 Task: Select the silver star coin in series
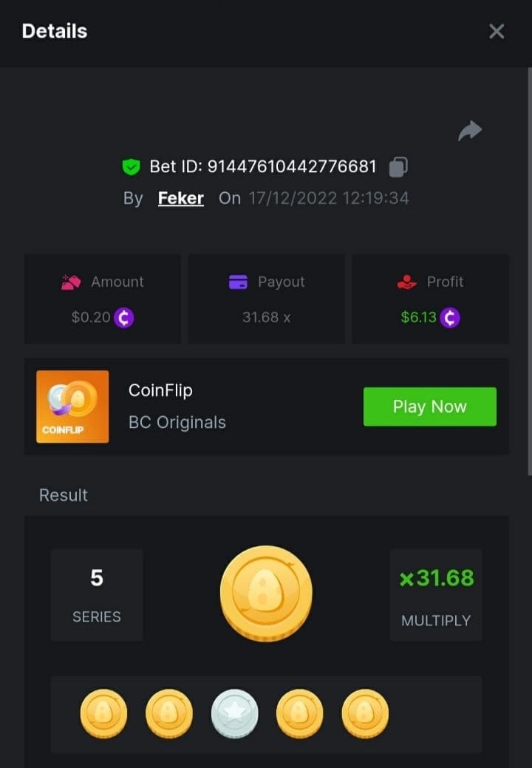coord(235,715)
